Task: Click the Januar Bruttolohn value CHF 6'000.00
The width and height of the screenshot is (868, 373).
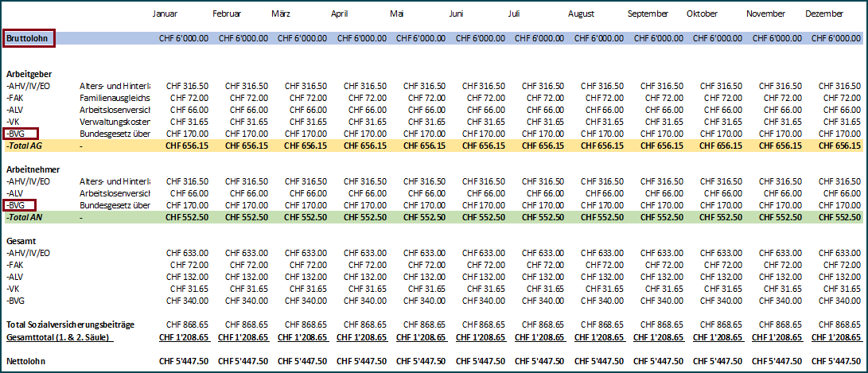Action: tap(184, 38)
